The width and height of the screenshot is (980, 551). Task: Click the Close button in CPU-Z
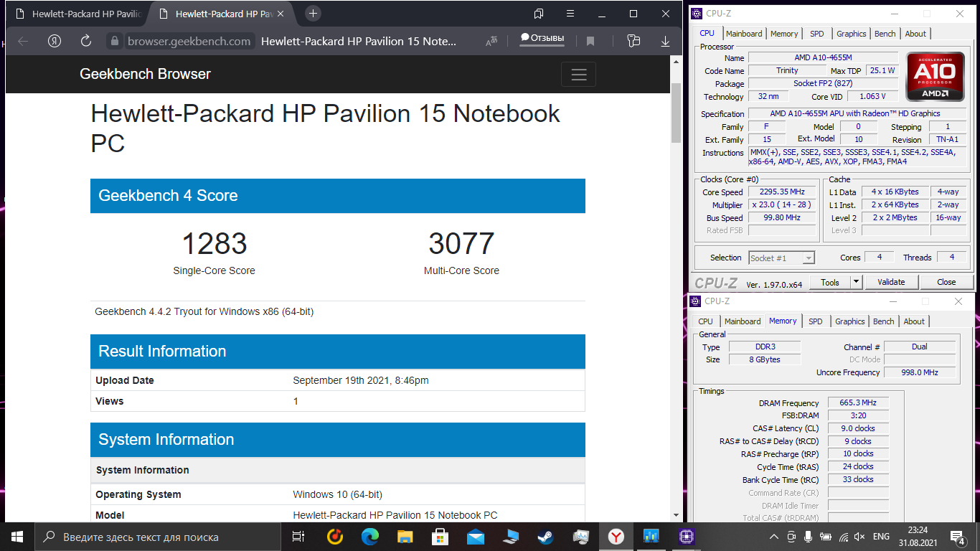point(946,282)
